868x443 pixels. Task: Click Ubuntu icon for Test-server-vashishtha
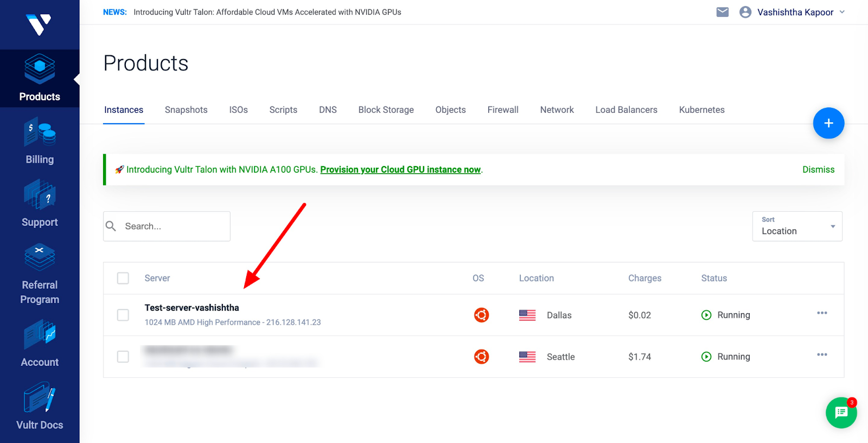click(481, 315)
